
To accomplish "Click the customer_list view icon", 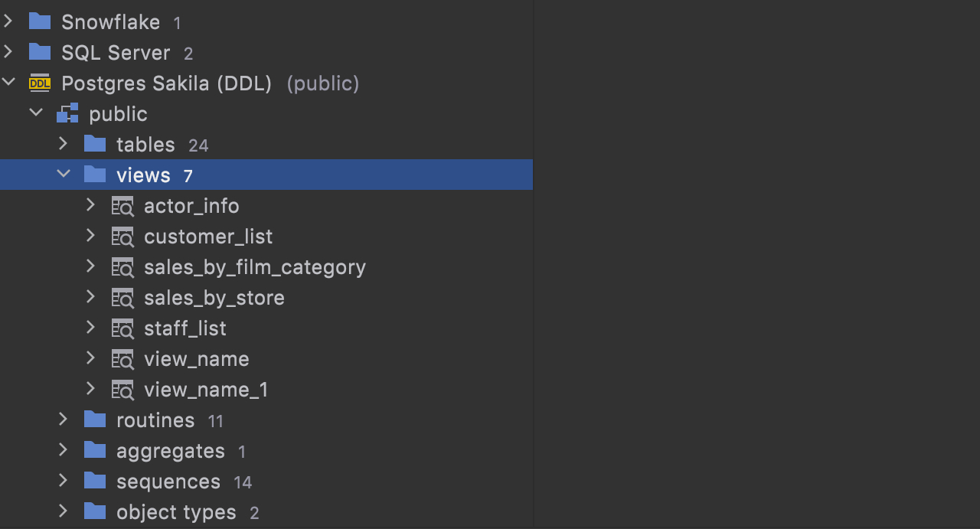I will [x=122, y=237].
